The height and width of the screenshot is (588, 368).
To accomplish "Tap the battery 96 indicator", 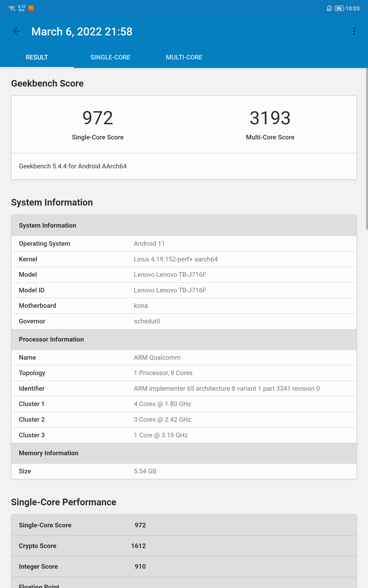I will (339, 8).
